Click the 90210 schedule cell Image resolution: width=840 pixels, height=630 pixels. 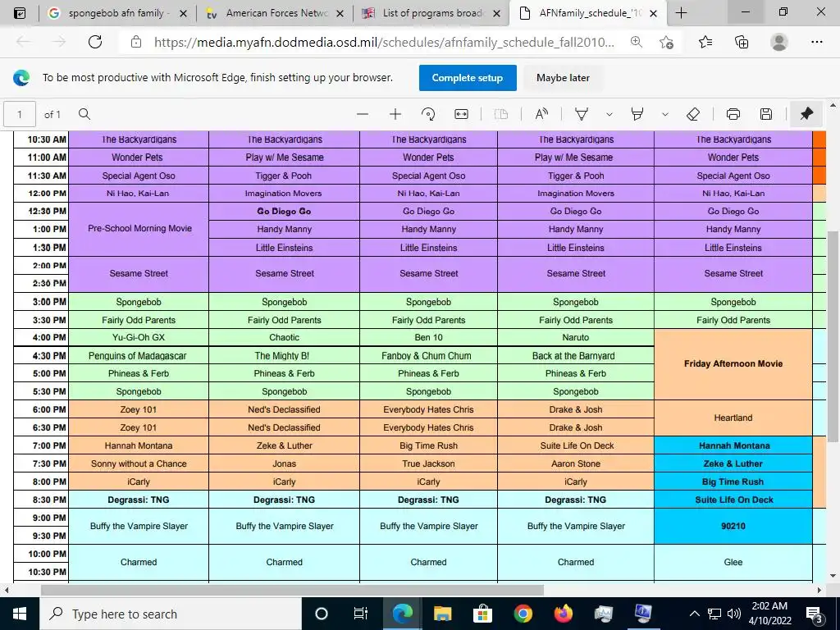[x=733, y=526]
